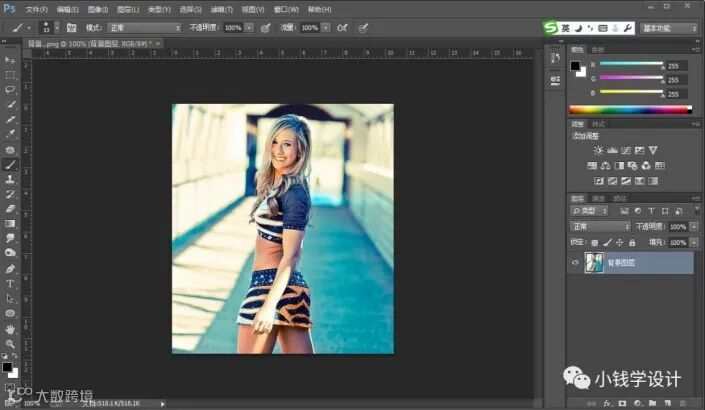Select the Path Selection tool

tap(10, 299)
